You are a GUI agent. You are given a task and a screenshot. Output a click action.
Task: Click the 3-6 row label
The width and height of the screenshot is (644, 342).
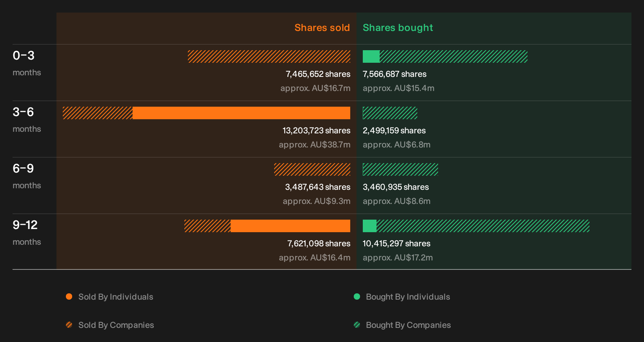coord(23,112)
